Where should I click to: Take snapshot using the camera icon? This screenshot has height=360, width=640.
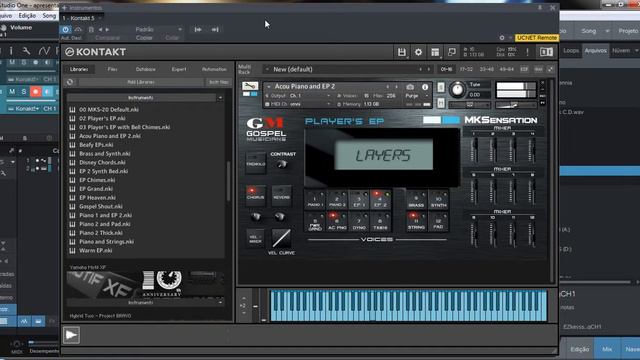pyautogui.click(x=410, y=87)
